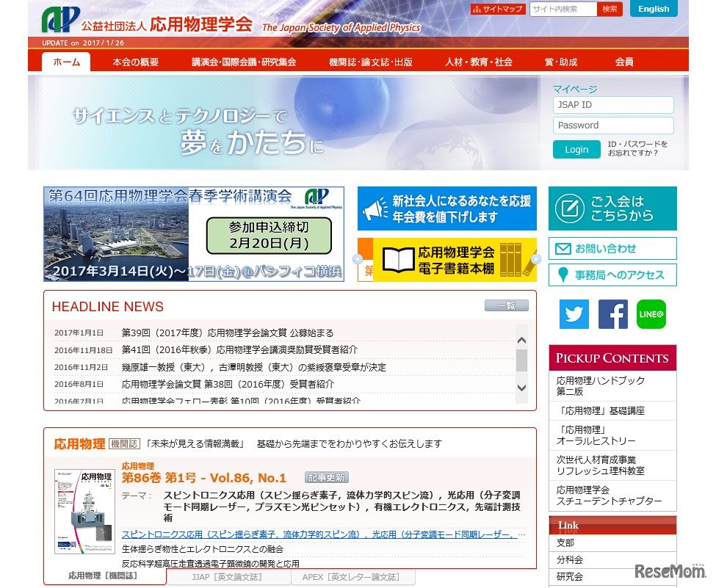
Task: Open the 本会の概要 menu
Action: point(135,62)
